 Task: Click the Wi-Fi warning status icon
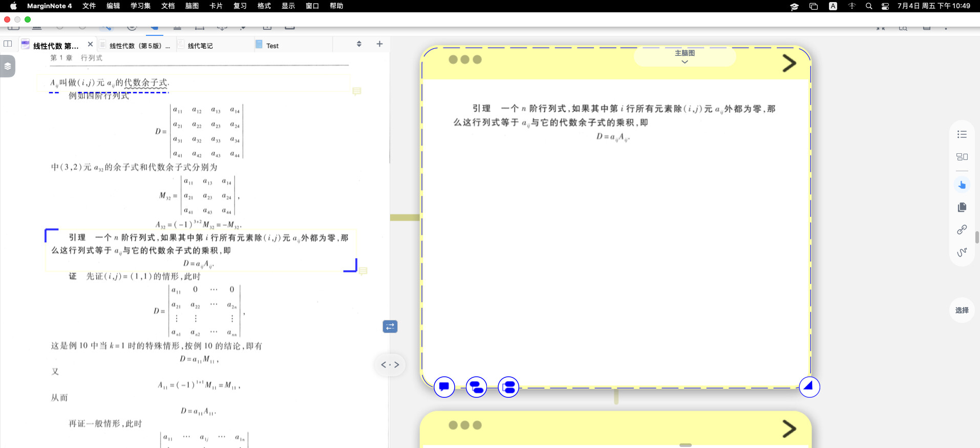pyautogui.click(x=852, y=6)
